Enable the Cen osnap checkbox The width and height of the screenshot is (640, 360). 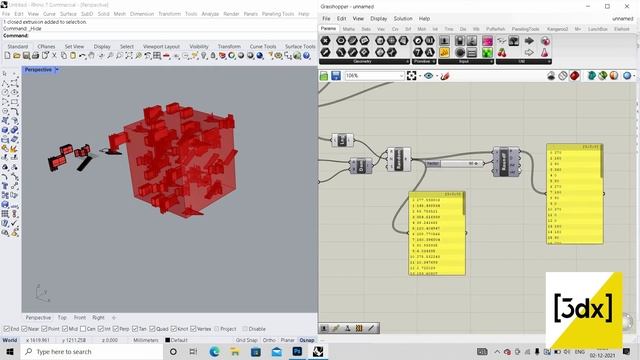(x=83, y=329)
